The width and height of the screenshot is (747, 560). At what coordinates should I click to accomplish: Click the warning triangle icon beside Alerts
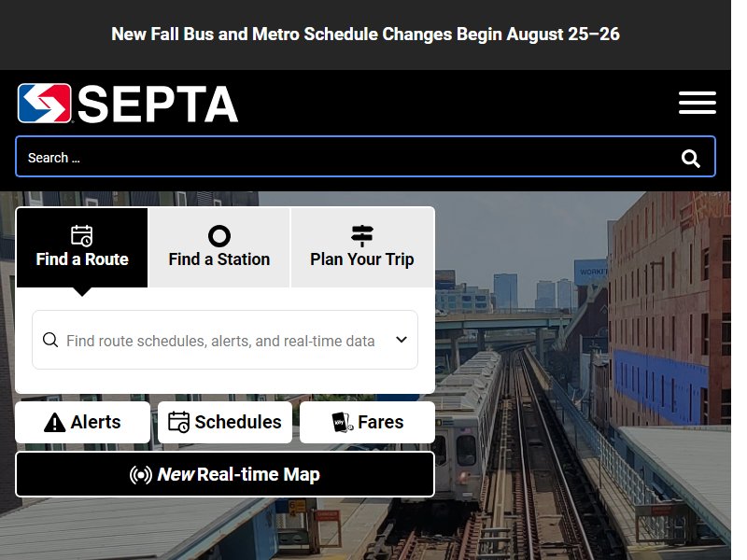tap(55, 423)
